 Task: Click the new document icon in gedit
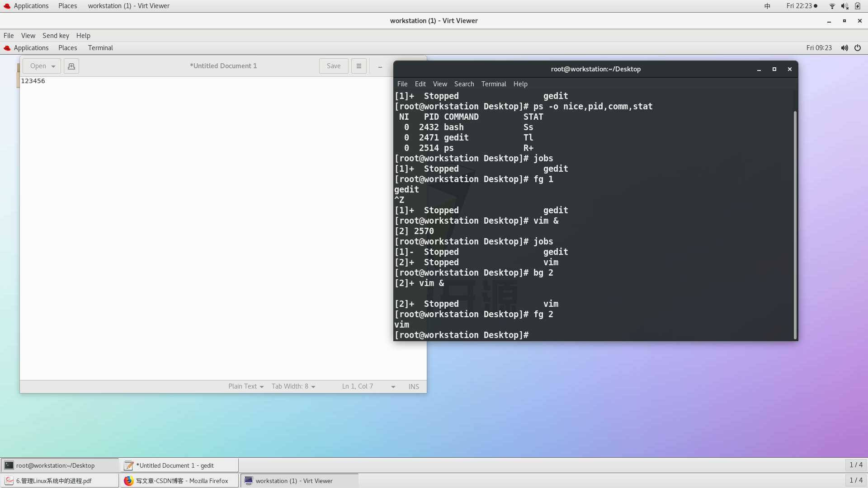tap(71, 66)
